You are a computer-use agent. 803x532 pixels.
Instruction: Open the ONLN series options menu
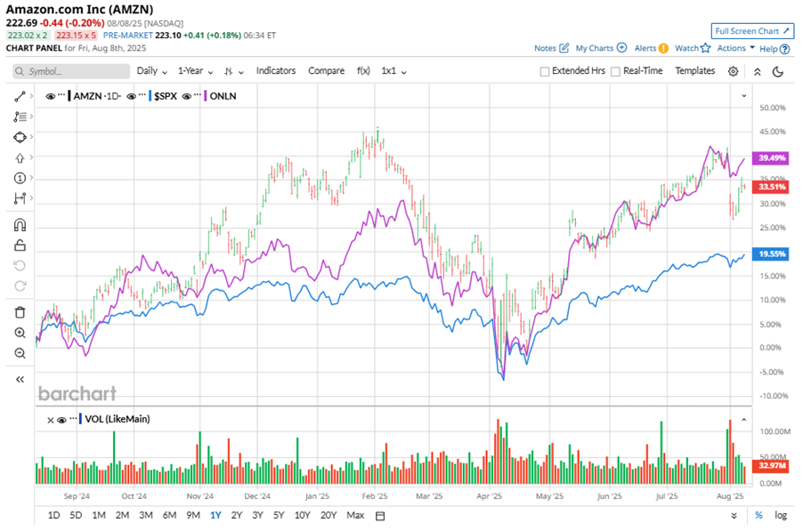tap(198, 96)
